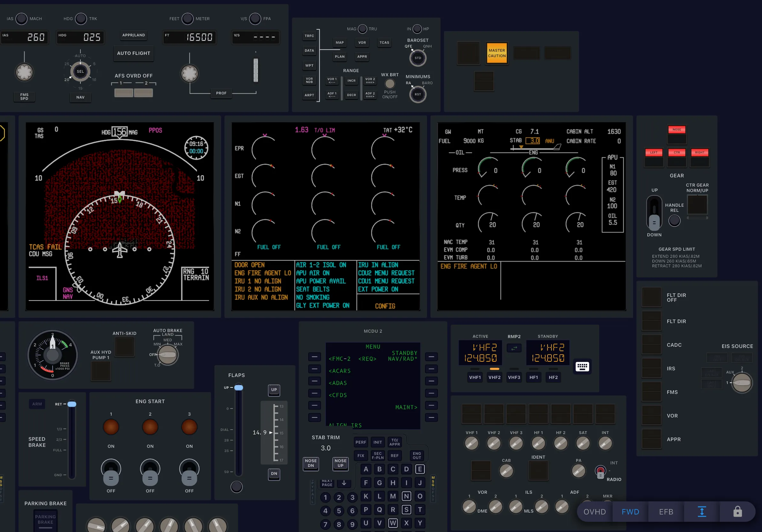This screenshot has width=762, height=532.
Task: Switch to the EFB view
Action: click(x=666, y=512)
